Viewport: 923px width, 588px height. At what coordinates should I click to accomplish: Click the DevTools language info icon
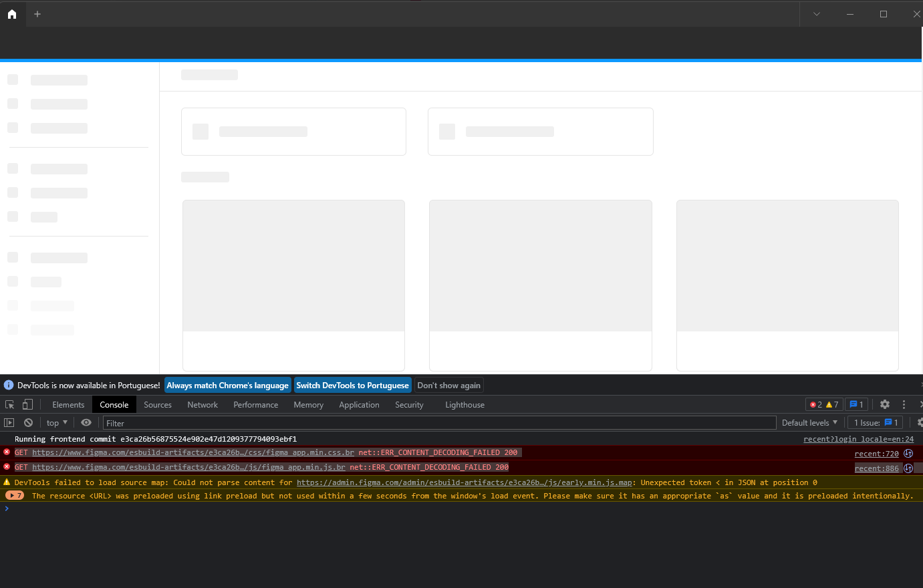(9, 386)
